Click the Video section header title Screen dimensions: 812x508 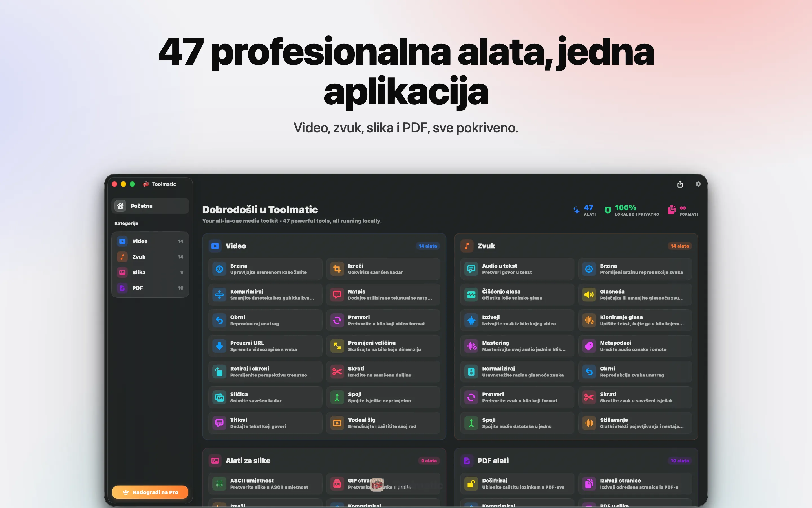coord(236,246)
